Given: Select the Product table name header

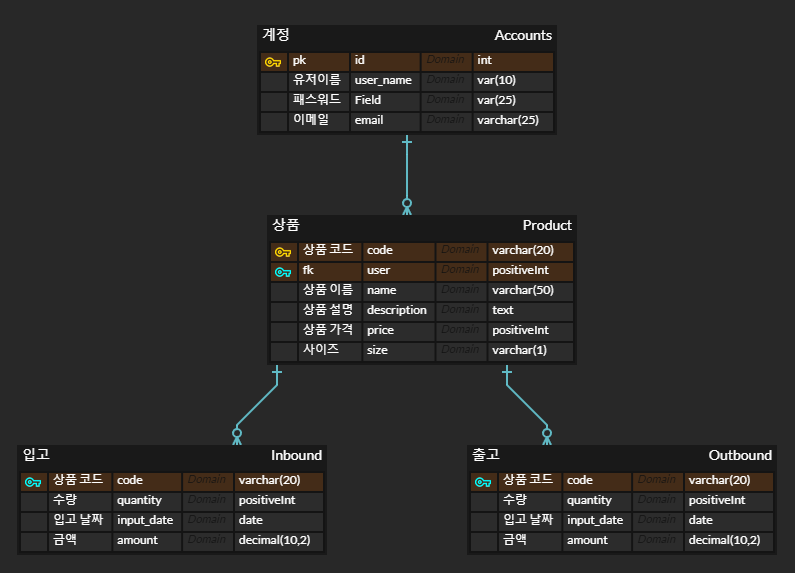Looking at the screenshot, I should point(547,225).
